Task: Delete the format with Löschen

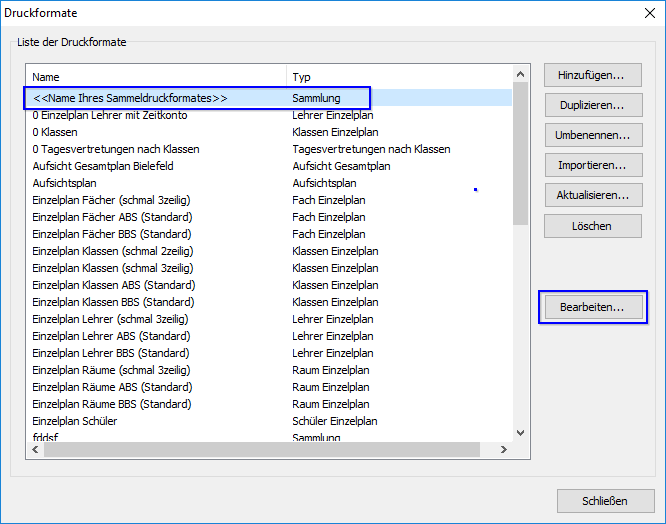Action: pyautogui.click(x=593, y=226)
